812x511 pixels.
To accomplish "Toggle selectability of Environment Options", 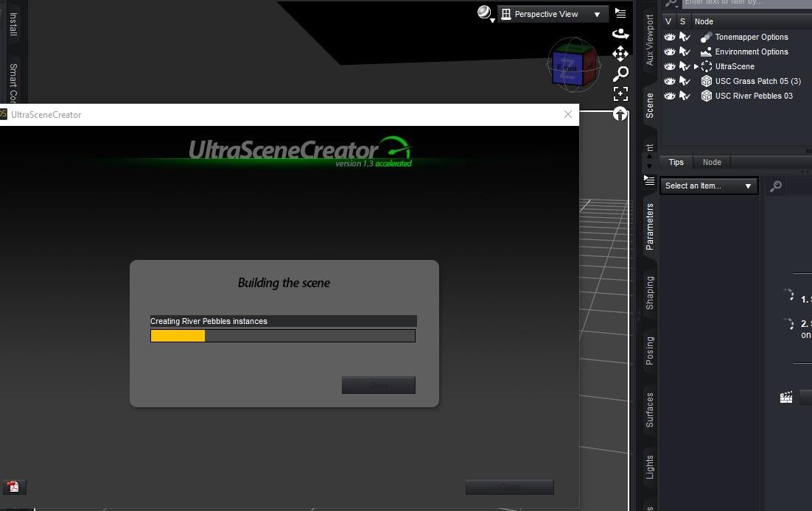I will (x=685, y=52).
